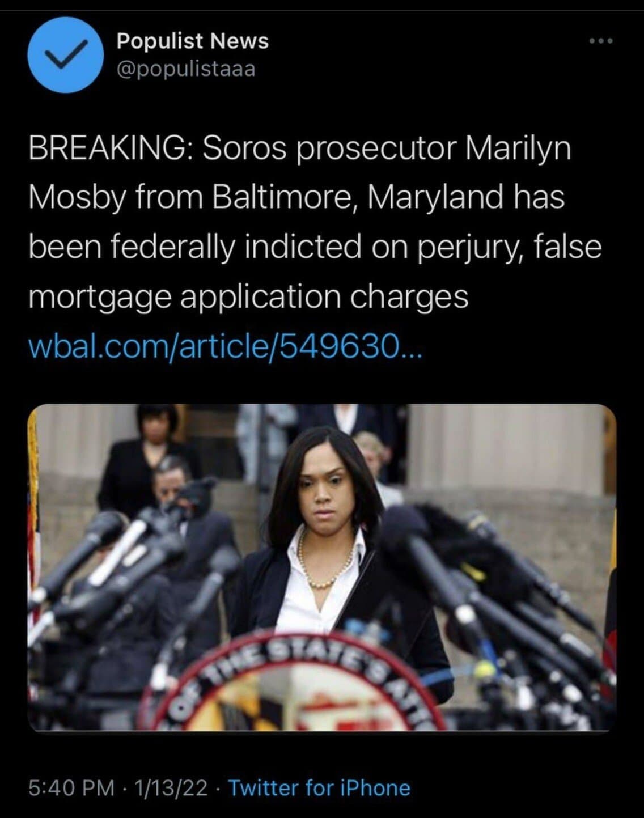The height and width of the screenshot is (818, 644).
Task: Tap the @populistaaa handle
Action: pyautogui.click(x=186, y=69)
